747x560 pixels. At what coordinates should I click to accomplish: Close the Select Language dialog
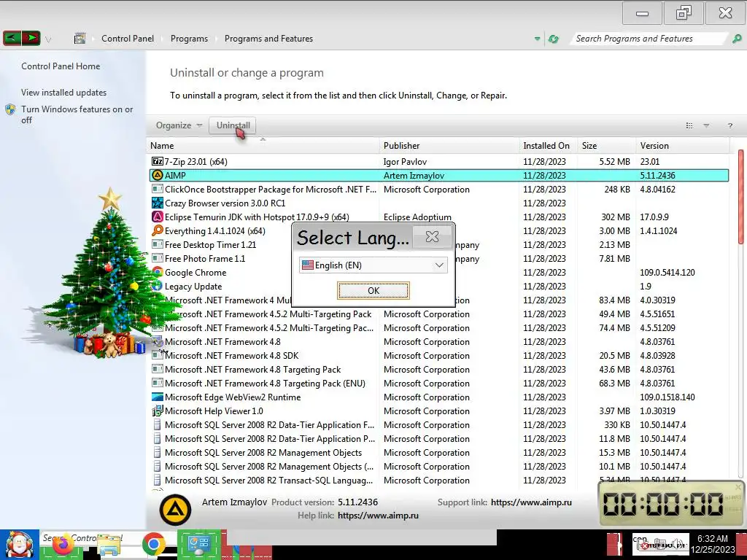432,237
